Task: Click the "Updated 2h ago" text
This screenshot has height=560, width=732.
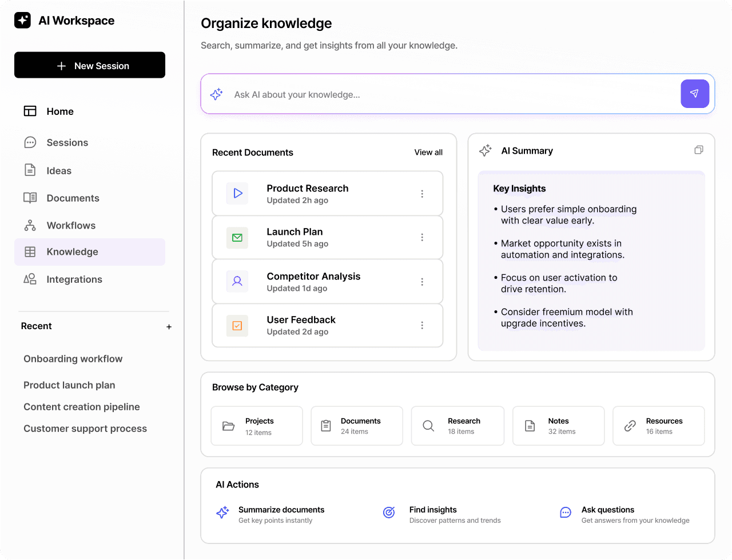Action: (297, 201)
